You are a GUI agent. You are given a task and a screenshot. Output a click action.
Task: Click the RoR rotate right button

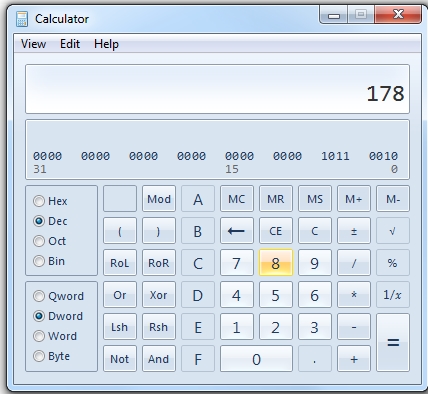pos(159,263)
